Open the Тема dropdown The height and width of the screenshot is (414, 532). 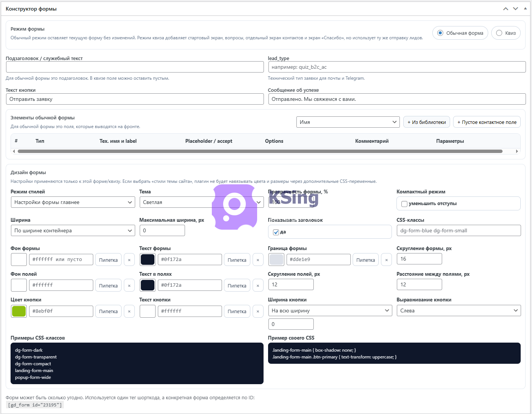[x=202, y=202]
